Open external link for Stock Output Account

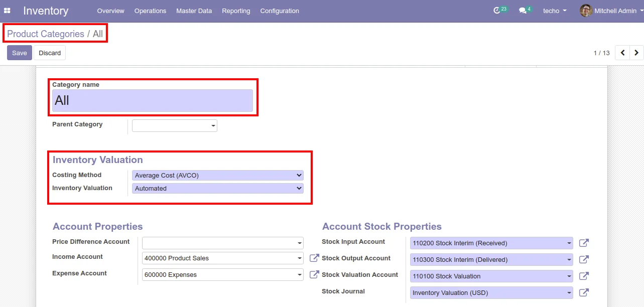tap(584, 259)
